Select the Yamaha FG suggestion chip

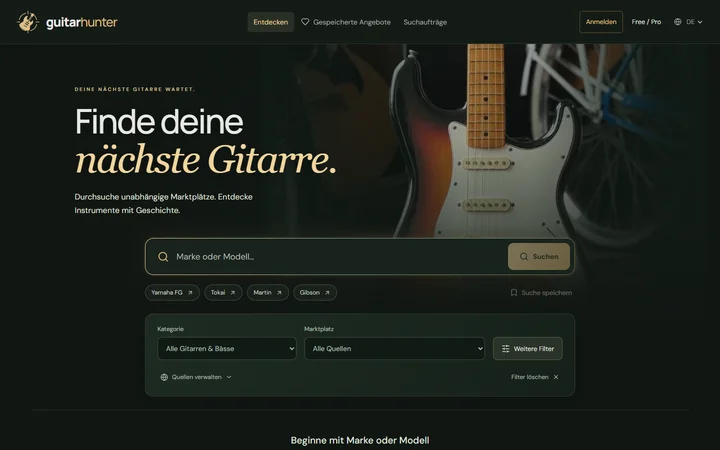tap(172, 292)
